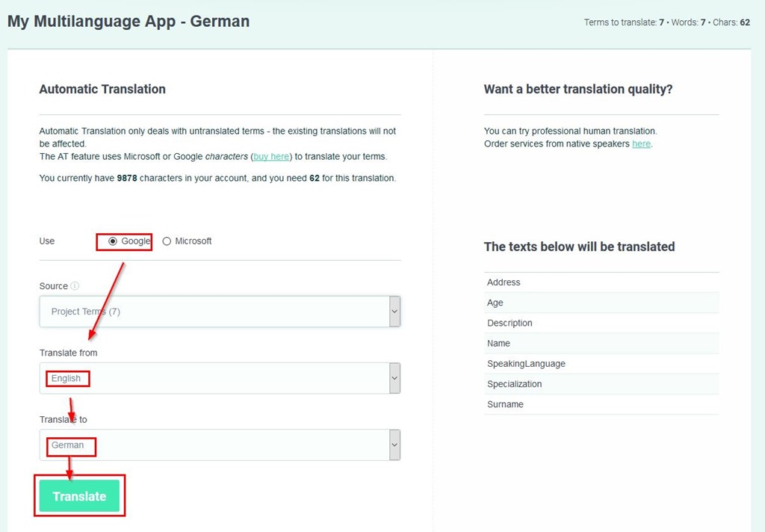Image resolution: width=765 pixels, height=532 pixels.
Task: Select the Google radio button
Action: point(113,241)
